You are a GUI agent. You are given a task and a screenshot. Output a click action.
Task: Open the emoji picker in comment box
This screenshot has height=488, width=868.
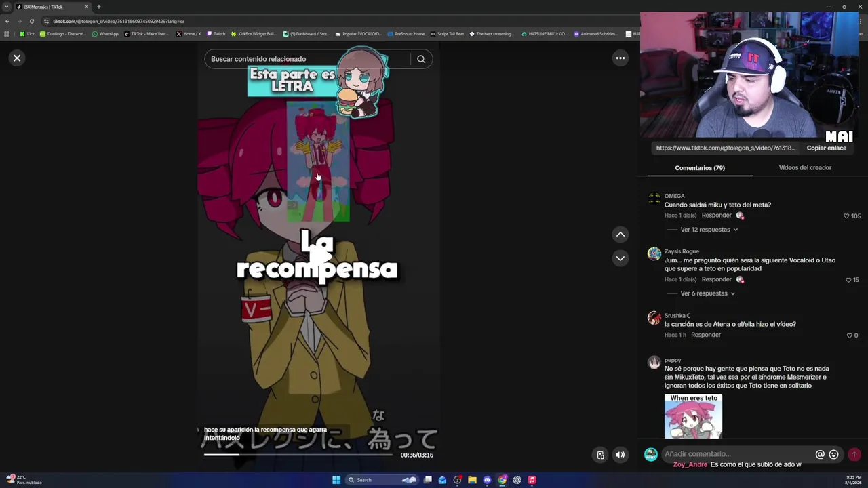[x=833, y=455]
